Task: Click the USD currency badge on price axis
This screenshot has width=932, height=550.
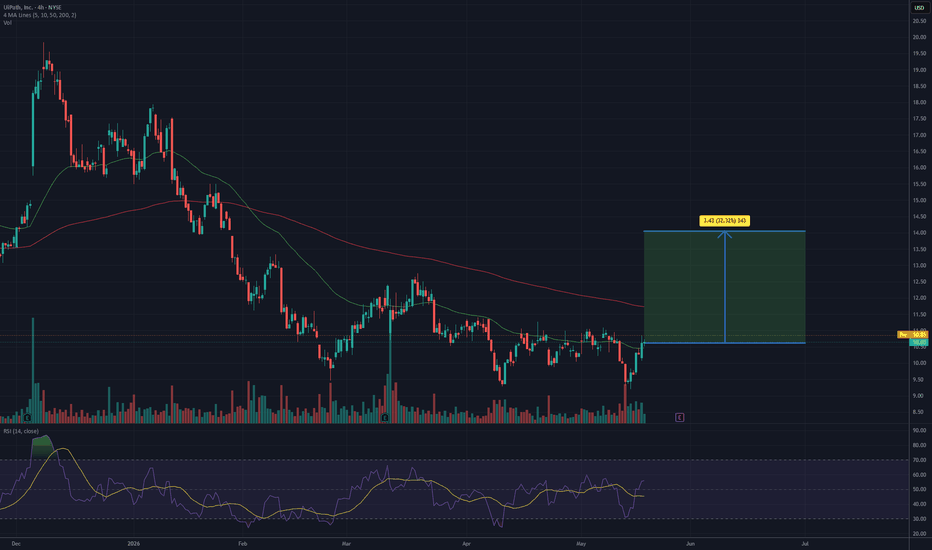Action: click(x=919, y=8)
